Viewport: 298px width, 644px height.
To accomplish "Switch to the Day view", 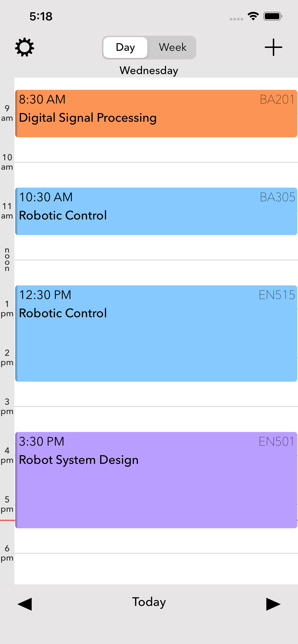I will pyautogui.click(x=125, y=47).
